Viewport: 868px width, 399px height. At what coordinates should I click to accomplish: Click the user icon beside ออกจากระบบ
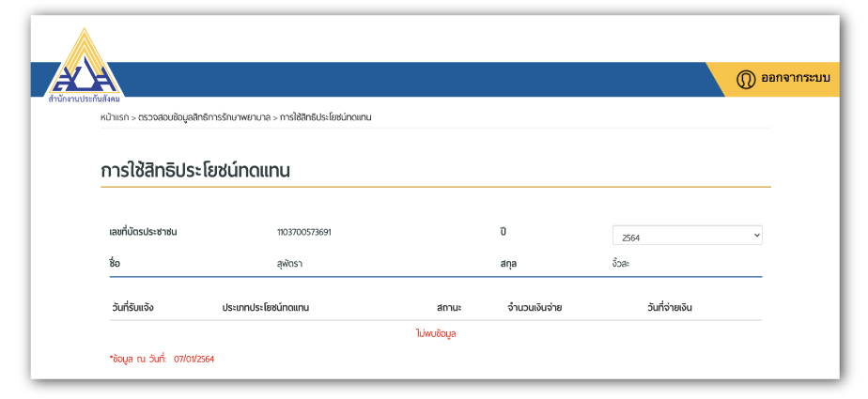tap(746, 79)
